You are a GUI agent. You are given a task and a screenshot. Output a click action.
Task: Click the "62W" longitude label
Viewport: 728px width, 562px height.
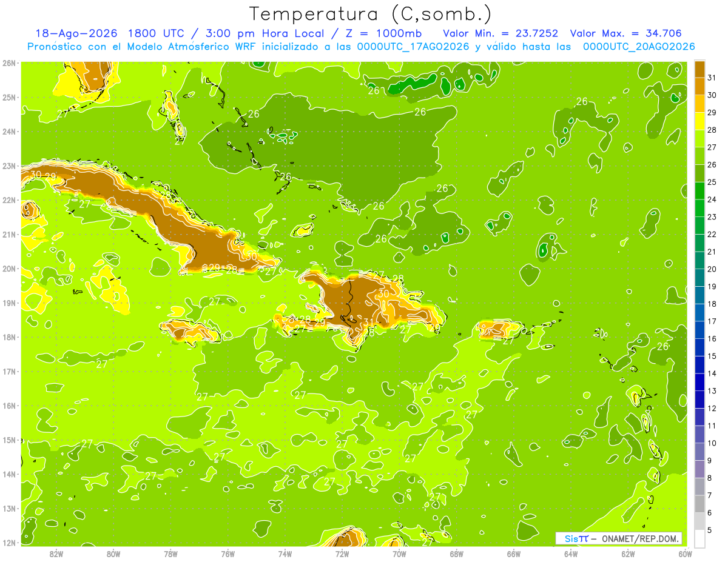click(628, 554)
